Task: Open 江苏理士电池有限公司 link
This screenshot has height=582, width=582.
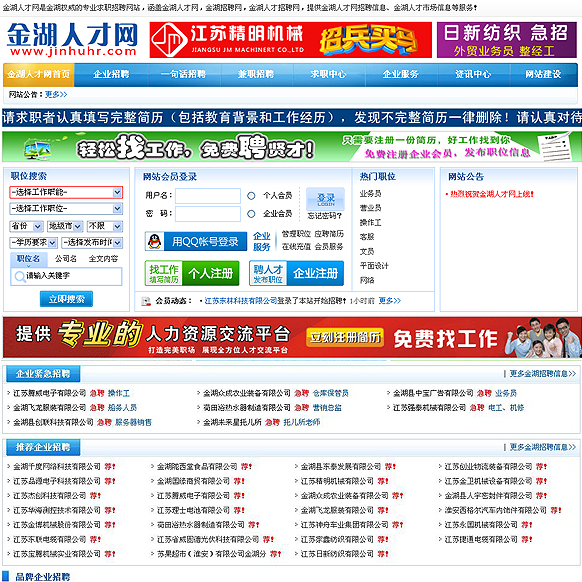Action: [x=193, y=510]
